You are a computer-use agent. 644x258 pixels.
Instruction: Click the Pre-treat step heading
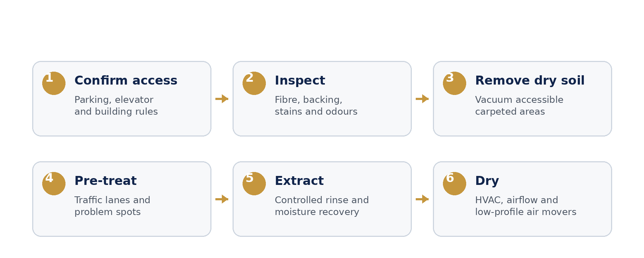pyautogui.click(x=106, y=181)
